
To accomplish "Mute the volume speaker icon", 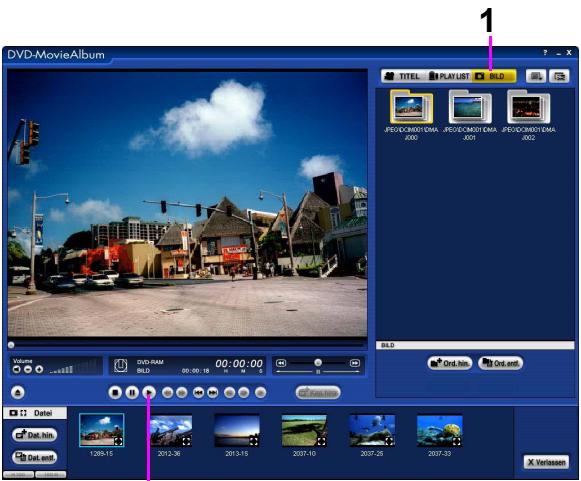I will pos(16,369).
